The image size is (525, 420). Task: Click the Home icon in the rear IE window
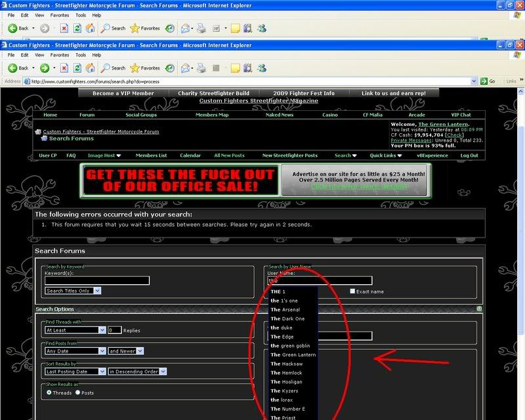pos(91,28)
